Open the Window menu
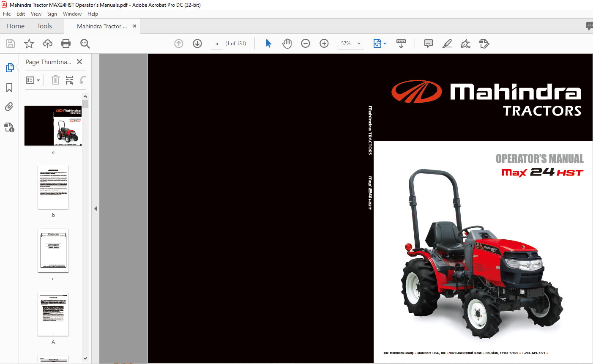593x364 pixels. point(72,14)
